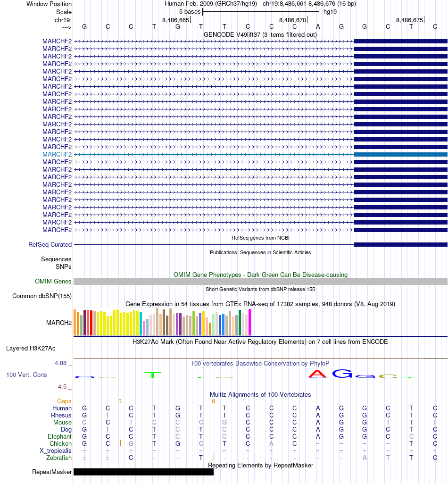Click the '-4.5 _' lower conservation scale value

[64, 387]
